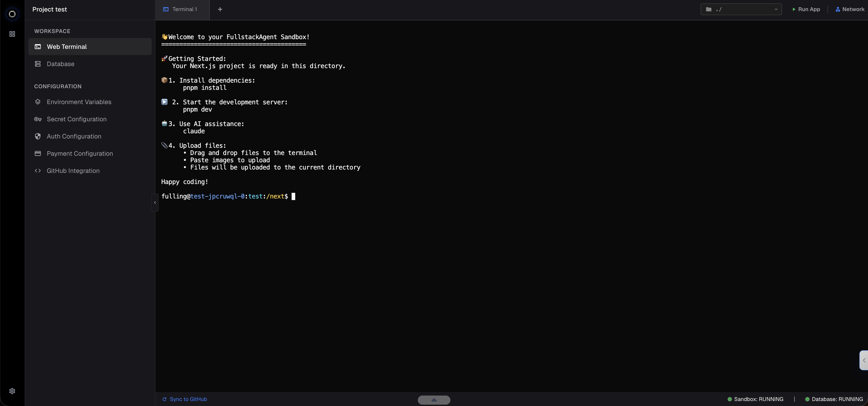Viewport: 868px width, 406px height.
Task: Toggle the Sandbox: RUNNING status indicator
Action: pyautogui.click(x=756, y=399)
